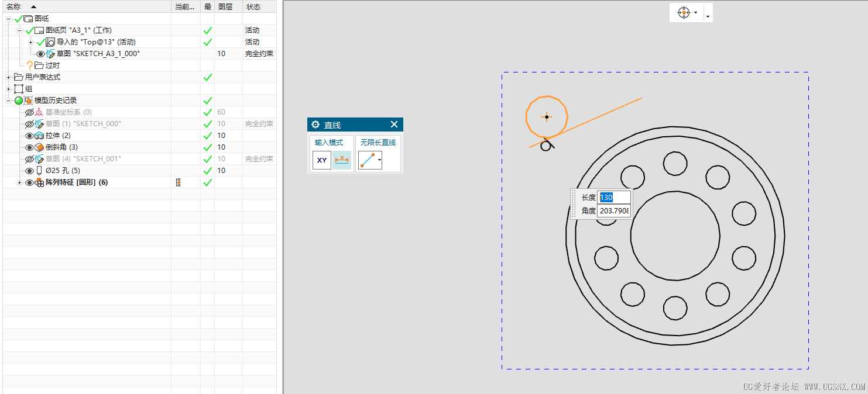Select the parameter (length) input mode icon

342,160
